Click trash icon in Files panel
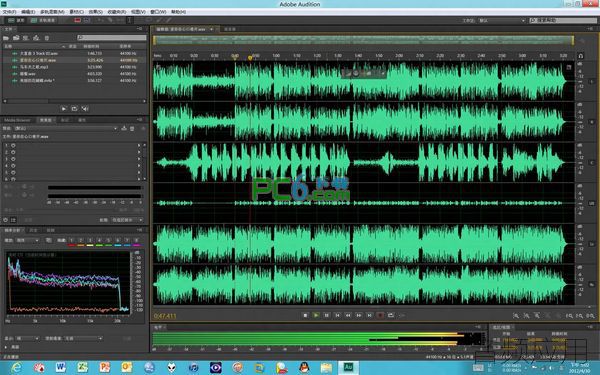The height and width of the screenshot is (375, 600). (47, 38)
